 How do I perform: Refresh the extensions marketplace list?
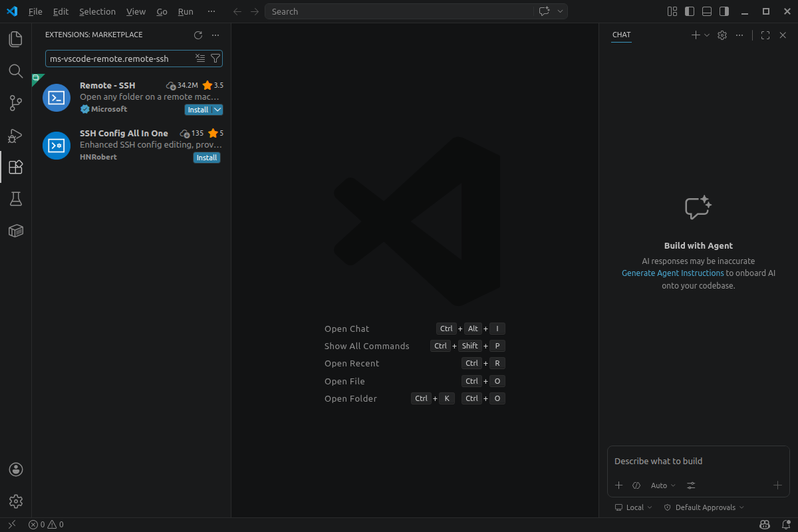198,35
